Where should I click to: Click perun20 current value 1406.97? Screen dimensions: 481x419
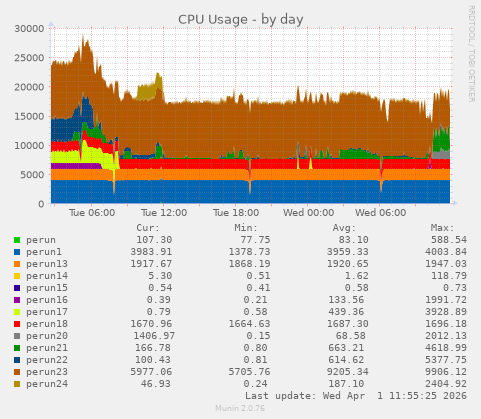(154, 336)
